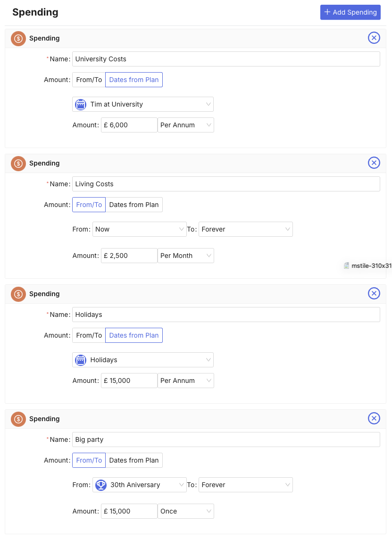Screen dimensions: 392x539
Task: Delete the Living Costs spending entry
Action: pyautogui.click(x=374, y=163)
